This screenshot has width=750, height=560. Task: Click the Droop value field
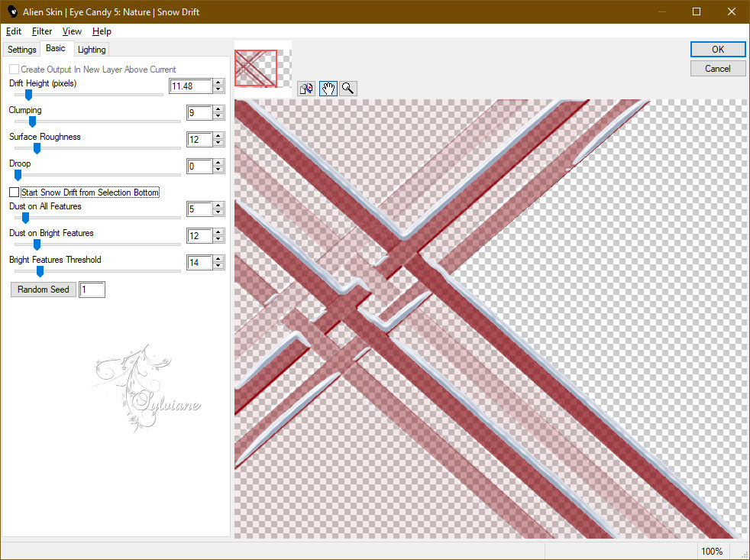pyautogui.click(x=199, y=167)
